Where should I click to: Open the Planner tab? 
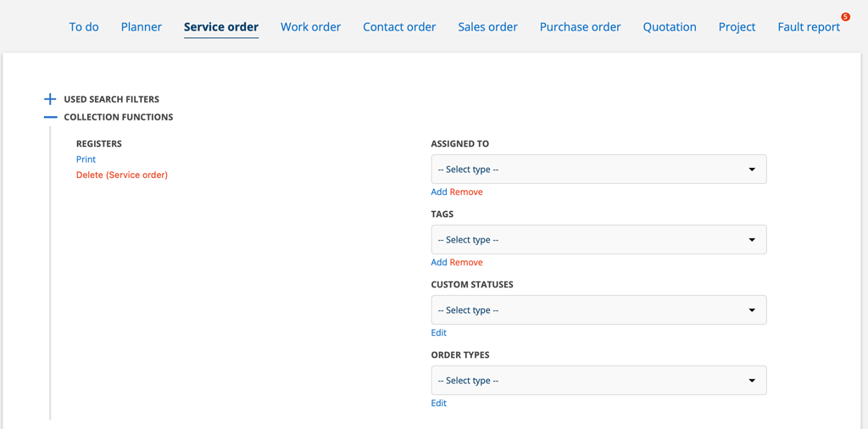click(142, 27)
